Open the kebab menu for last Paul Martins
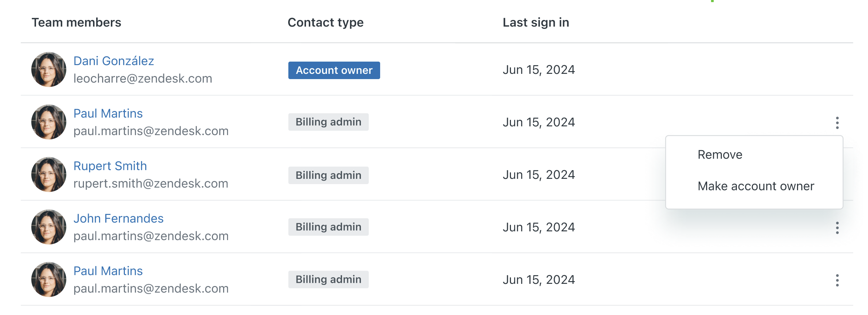The image size is (868, 315). [837, 280]
